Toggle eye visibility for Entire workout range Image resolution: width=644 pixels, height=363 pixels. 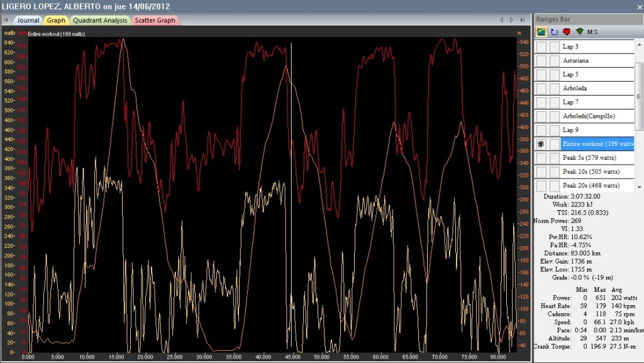point(541,144)
